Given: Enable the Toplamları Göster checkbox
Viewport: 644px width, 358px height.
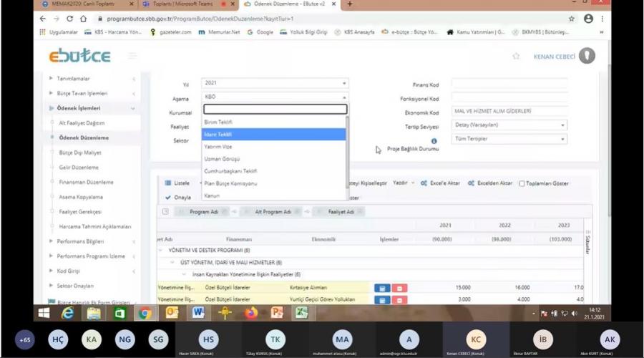Looking at the screenshot, I should (522, 183).
